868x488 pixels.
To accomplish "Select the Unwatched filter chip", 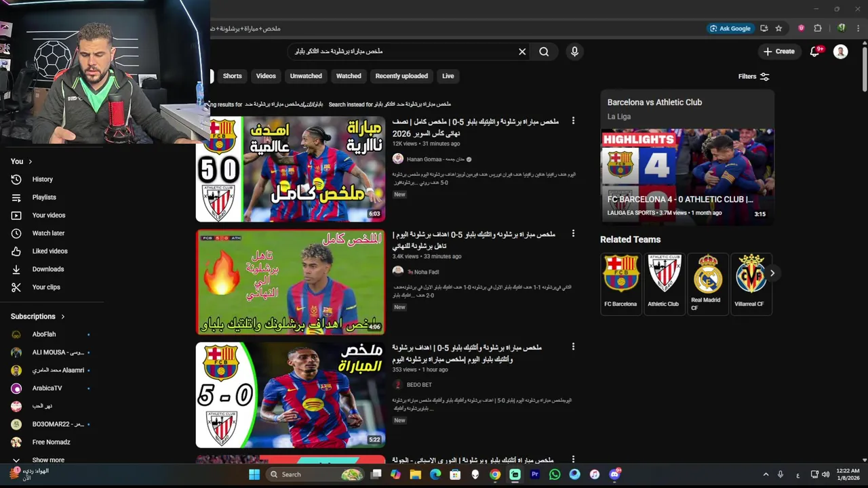I will [x=306, y=76].
